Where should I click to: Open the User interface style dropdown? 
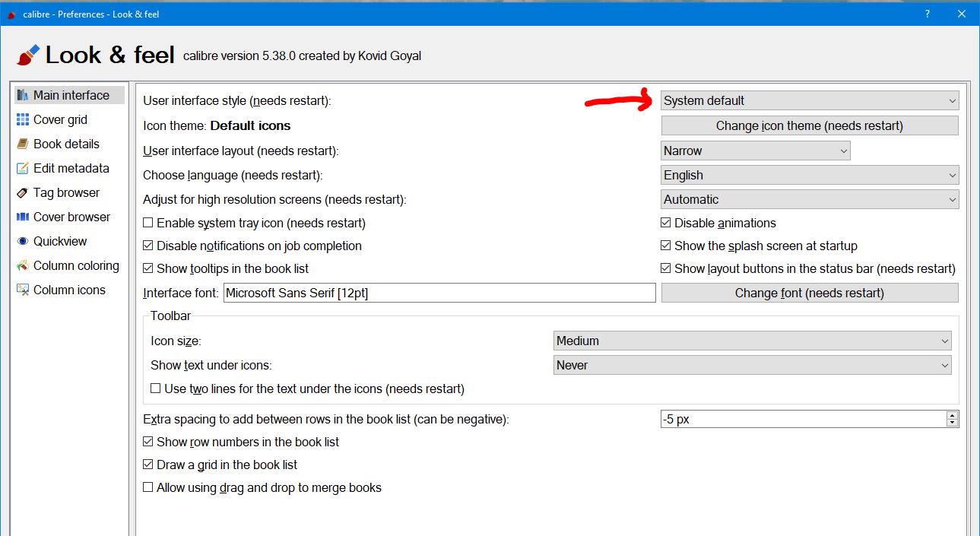point(810,100)
